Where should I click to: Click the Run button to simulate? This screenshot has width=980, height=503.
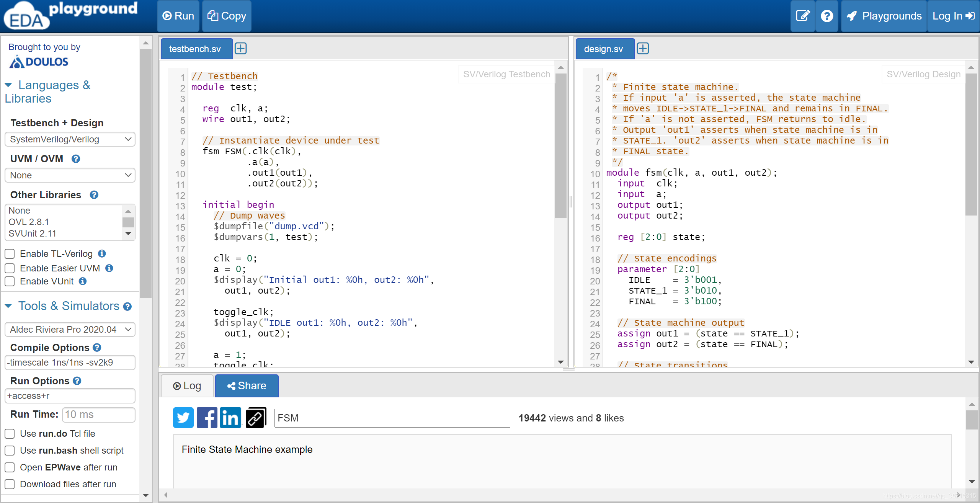pyautogui.click(x=179, y=16)
